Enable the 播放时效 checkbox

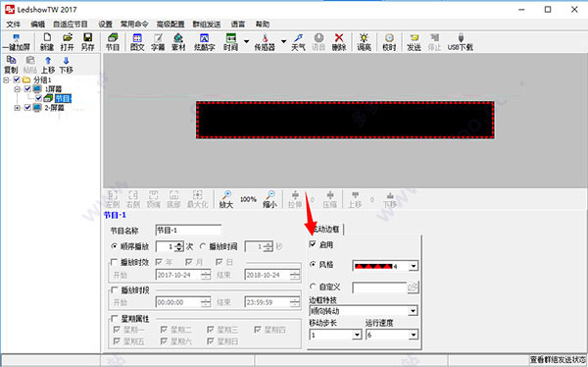click(x=115, y=262)
